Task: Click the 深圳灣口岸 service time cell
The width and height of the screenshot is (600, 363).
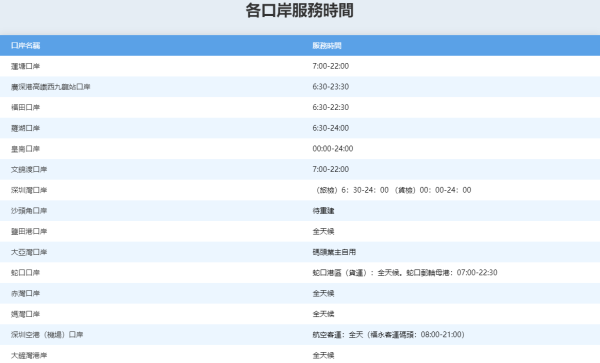Action: click(393, 190)
